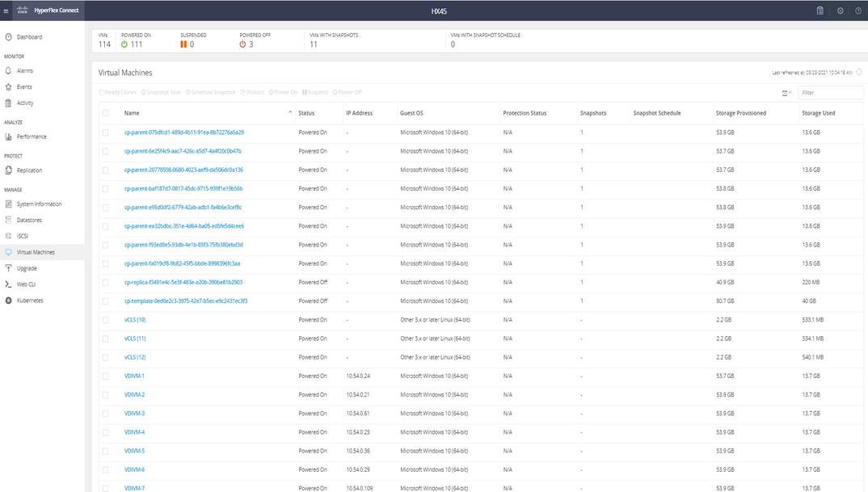
Task: Tick the checkbox for VDIVM-1
Action: (105, 376)
